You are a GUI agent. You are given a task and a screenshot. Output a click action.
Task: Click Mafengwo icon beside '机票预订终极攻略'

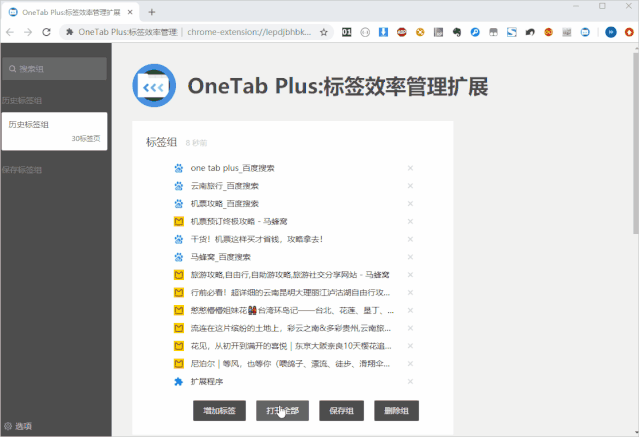[x=178, y=221]
